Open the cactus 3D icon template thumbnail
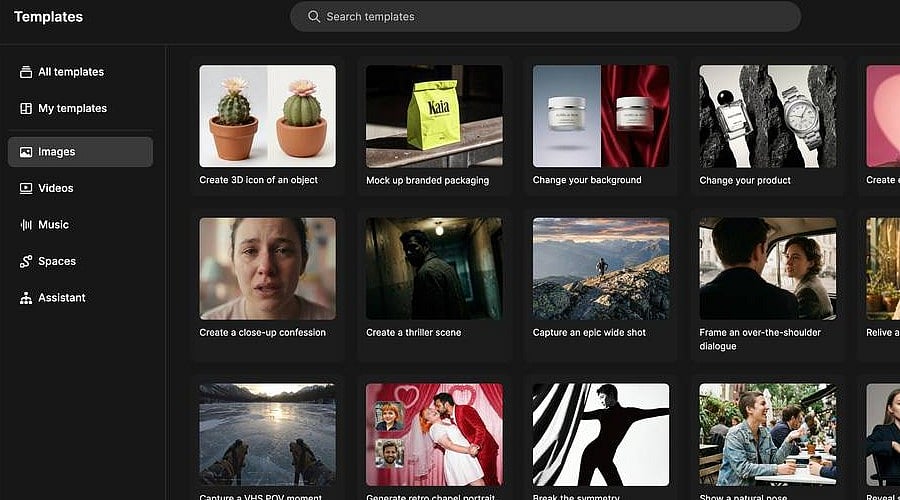 click(x=267, y=116)
